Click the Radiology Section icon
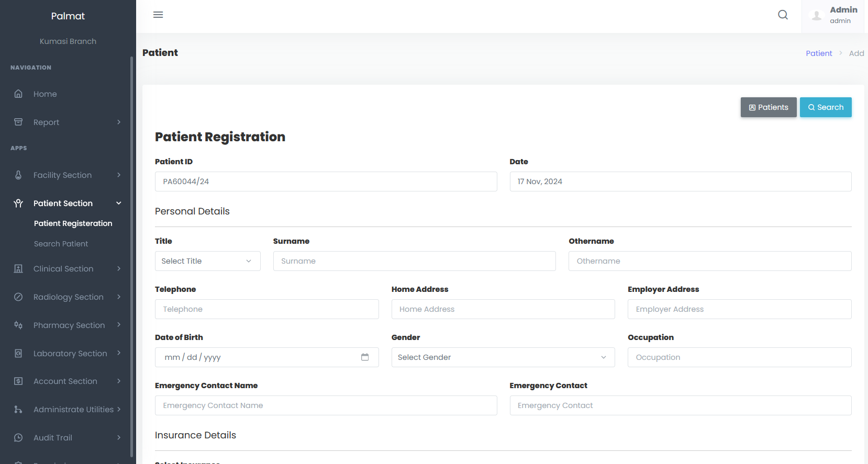The height and width of the screenshot is (464, 868). pyautogui.click(x=18, y=297)
